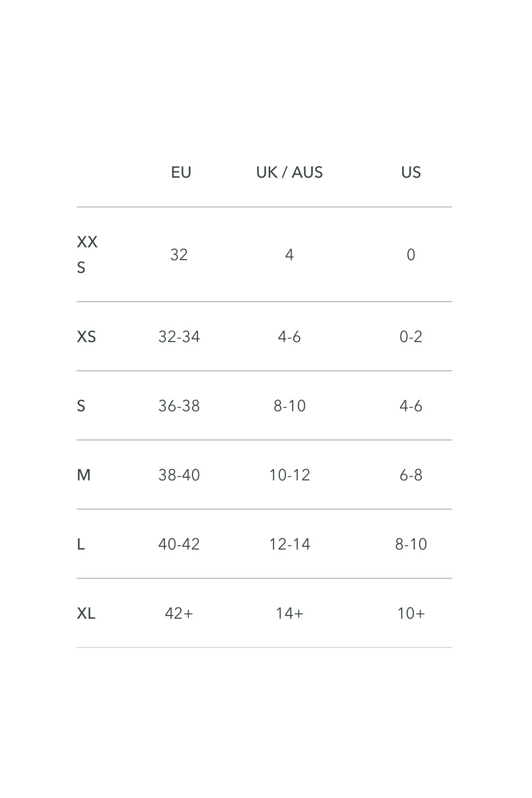
Task: Select the XS row label
Action: pyautogui.click(x=86, y=337)
